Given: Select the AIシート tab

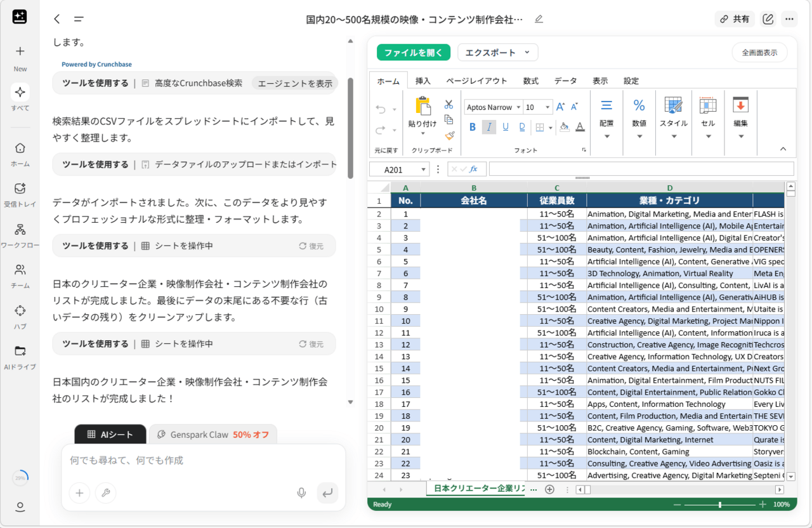Looking at the screenshot, I should [110, 435].
